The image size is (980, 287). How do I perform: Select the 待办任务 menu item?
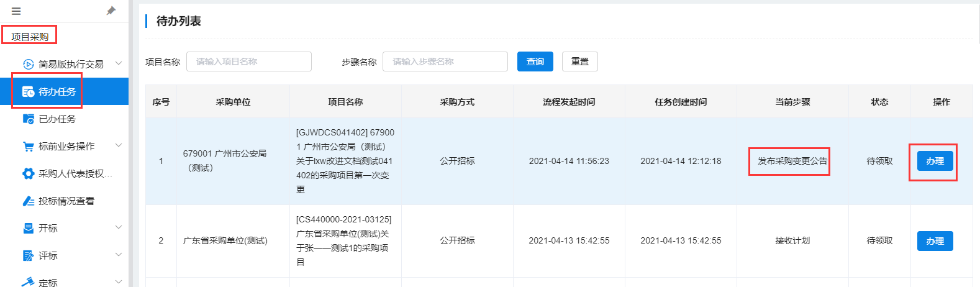tap(64, 91)
